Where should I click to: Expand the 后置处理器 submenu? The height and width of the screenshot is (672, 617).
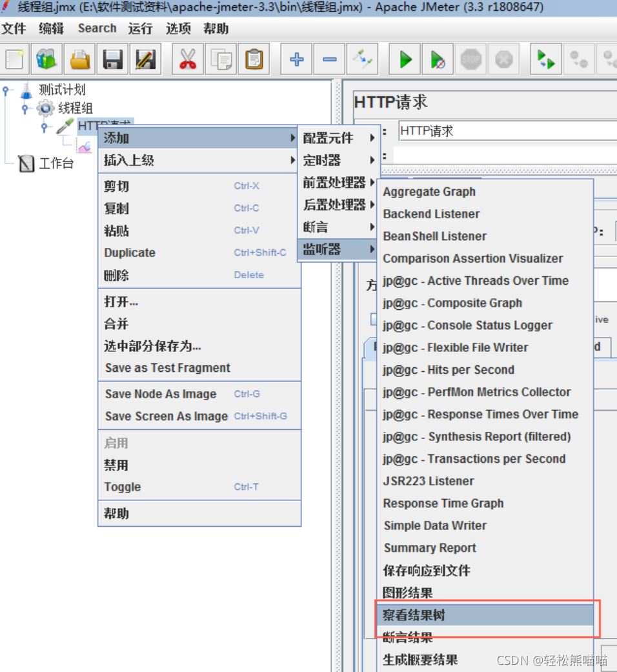[338, 205]
